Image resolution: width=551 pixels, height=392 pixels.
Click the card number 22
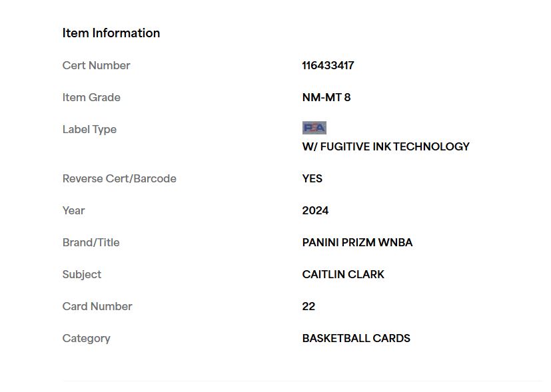pyautogui.click(x=308, y=306)
